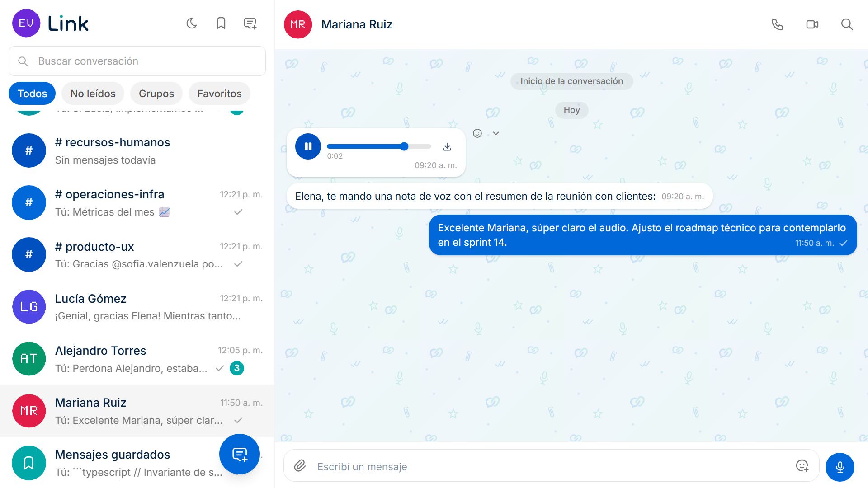Click the 12:05 p. m. timestamp on Alejandro Torres
The height and width of the screenshot is (488, 868).
point(240,350)
